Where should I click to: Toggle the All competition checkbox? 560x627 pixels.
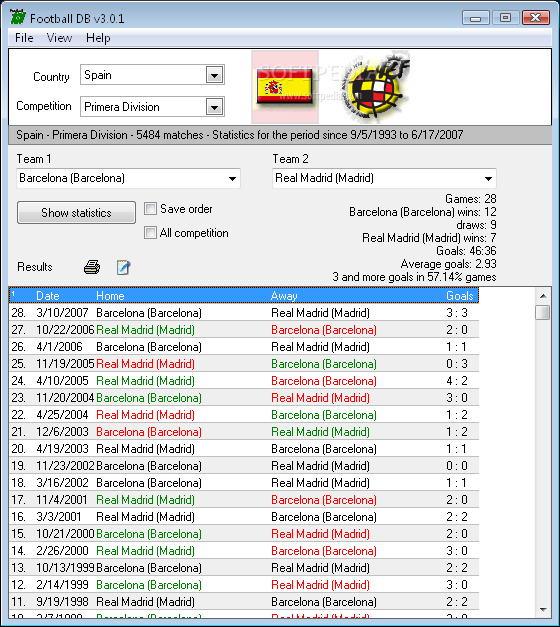[x=150, y=232]
